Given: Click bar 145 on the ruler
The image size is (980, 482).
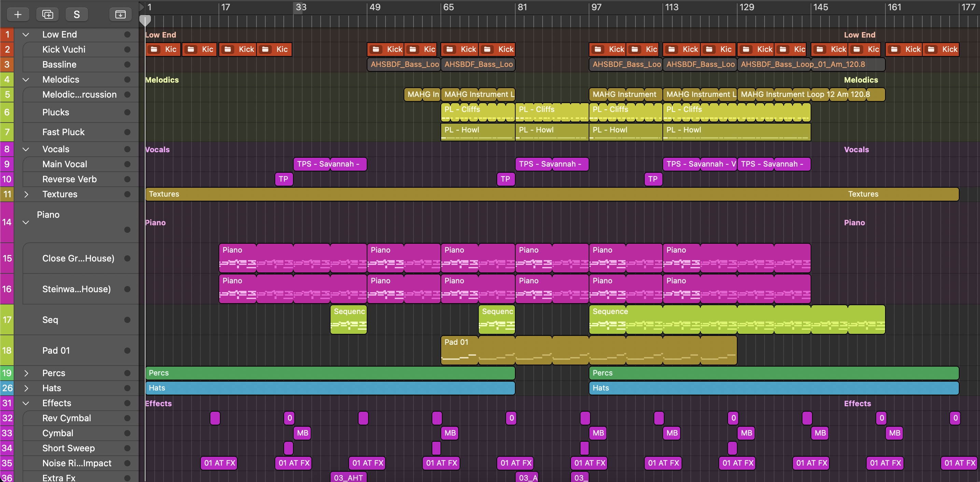Looking at the screenshot, I should [x=820, y=7].
